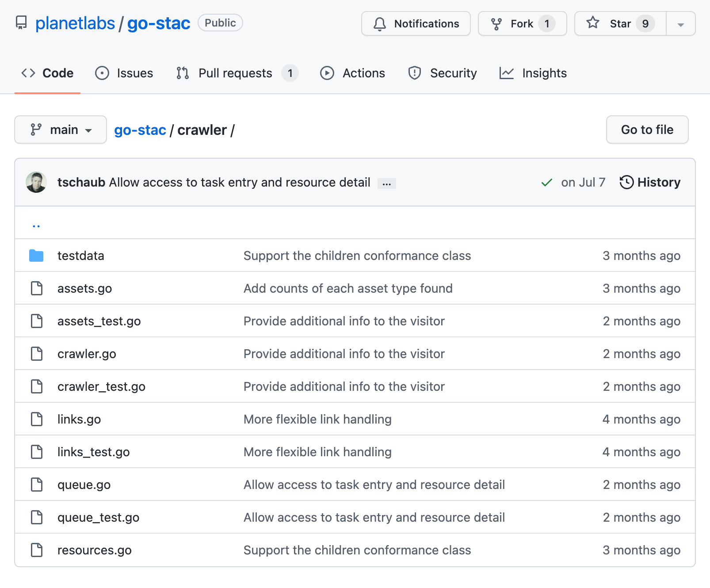Click '3 months ago' in the assets.go row
The height and width of the screenshot is (588, 710).
pyautogui.click(x=641, y=288)
